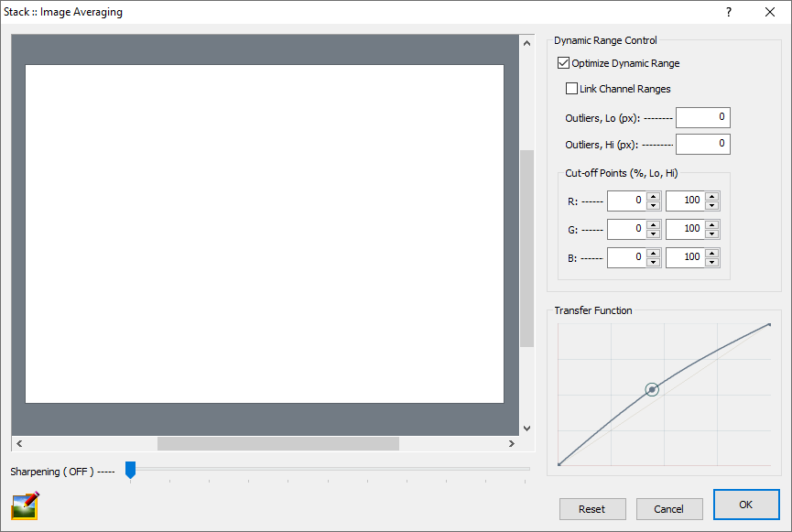Screen dimensions: 792x532
Task: Select the transfer function curve control point
Action: point(652,389)
